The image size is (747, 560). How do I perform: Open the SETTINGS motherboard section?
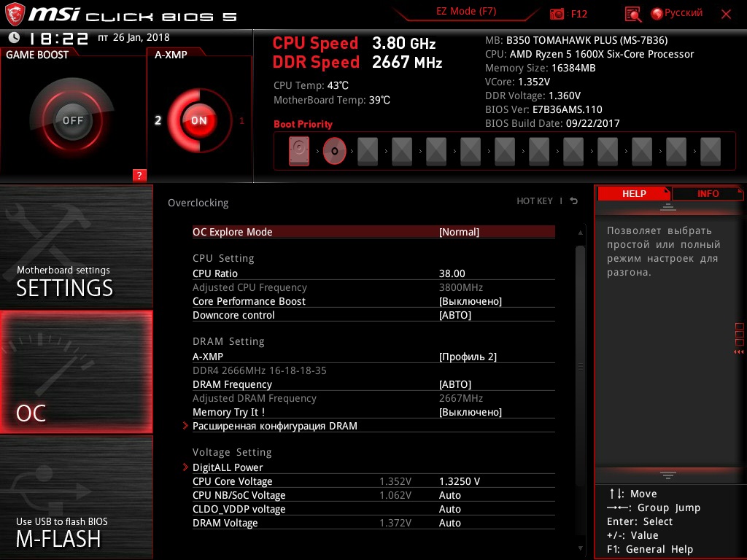point(76,246)
